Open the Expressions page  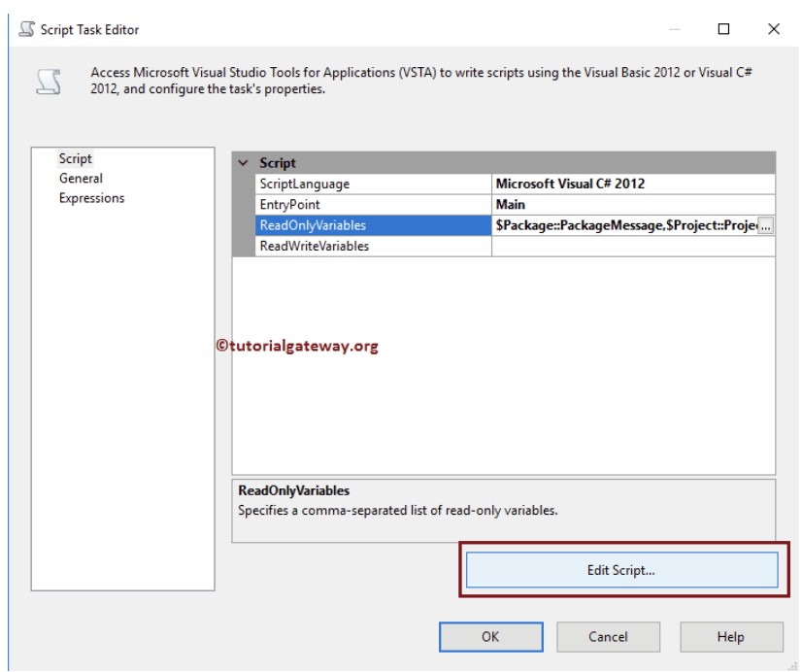(x=91, y=198)
